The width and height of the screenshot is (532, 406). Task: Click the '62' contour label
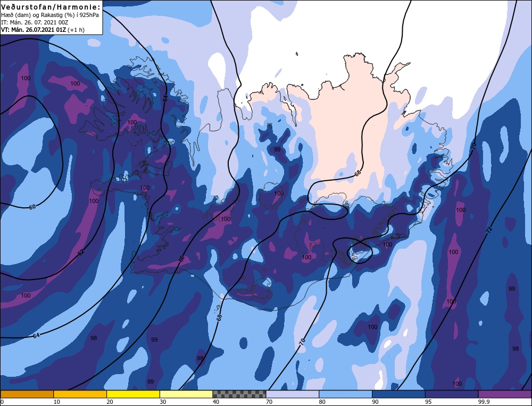coord(81,252)
